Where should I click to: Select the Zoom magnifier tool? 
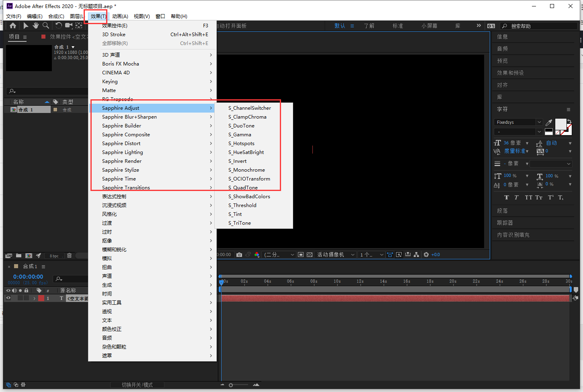click(46, 26)
